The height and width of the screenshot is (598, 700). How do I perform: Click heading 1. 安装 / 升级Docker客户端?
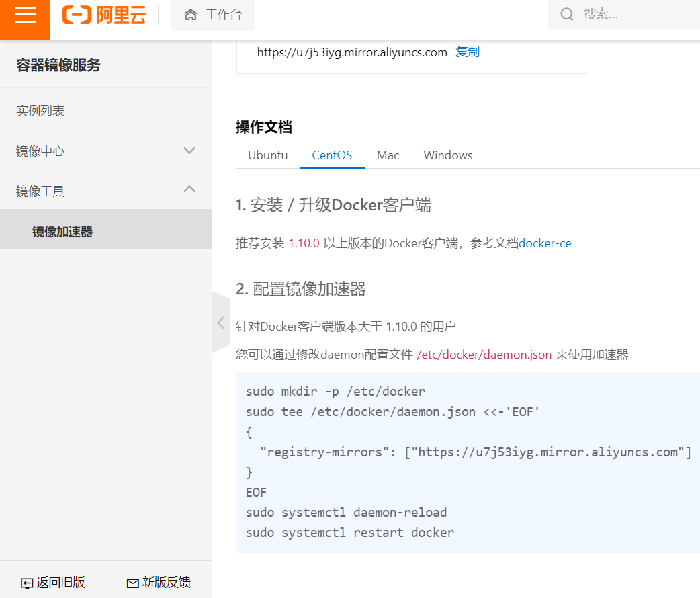tap(333, 205)
